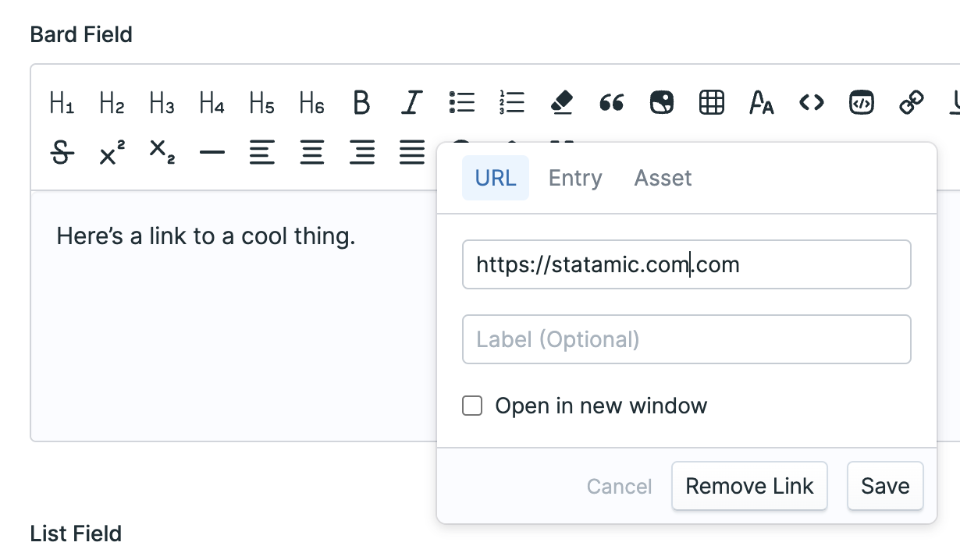The image size is (960, 560).
Task: Toggle inline code formatting
Action: 811,102
